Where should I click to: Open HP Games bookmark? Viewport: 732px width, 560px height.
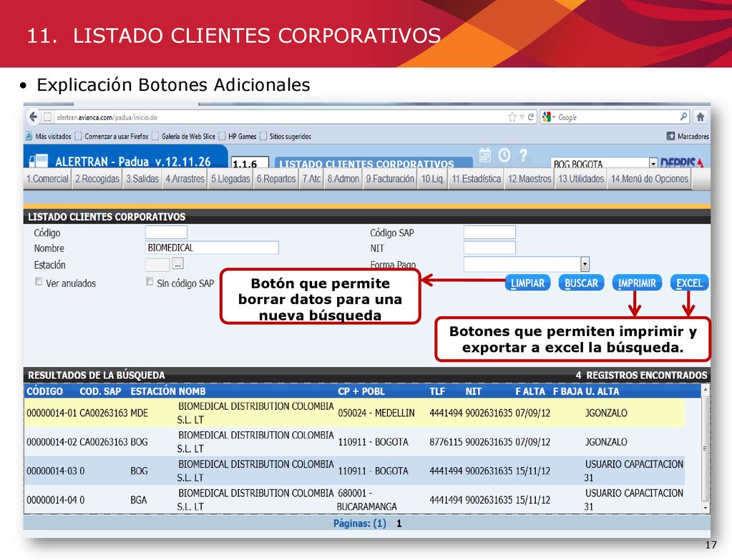click(238, 137)
